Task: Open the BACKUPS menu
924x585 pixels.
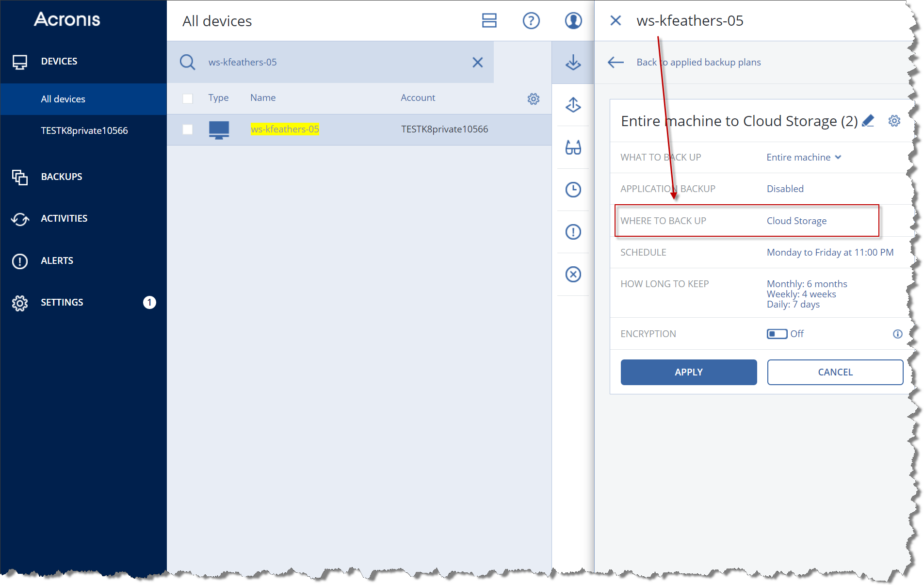Action: (62, 177)
